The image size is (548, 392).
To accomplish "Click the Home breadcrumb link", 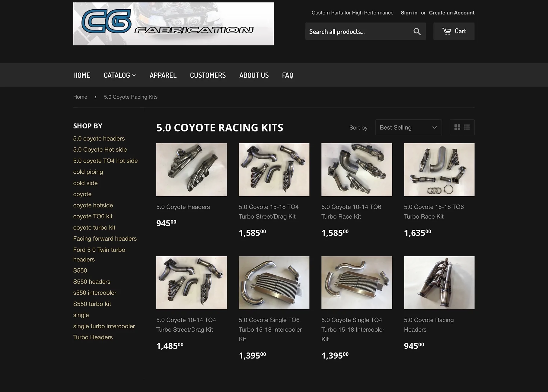I will (x=80, y=97).
